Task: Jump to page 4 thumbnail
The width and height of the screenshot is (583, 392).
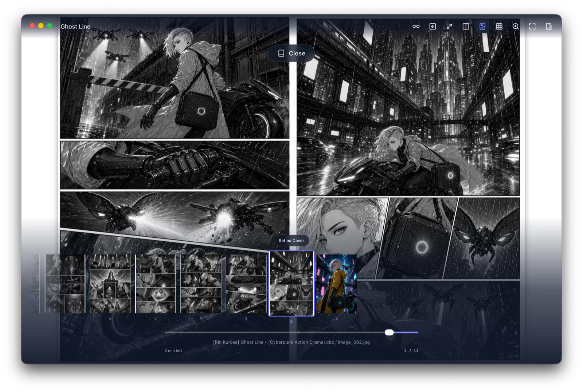Action: (x=201, y=284)
